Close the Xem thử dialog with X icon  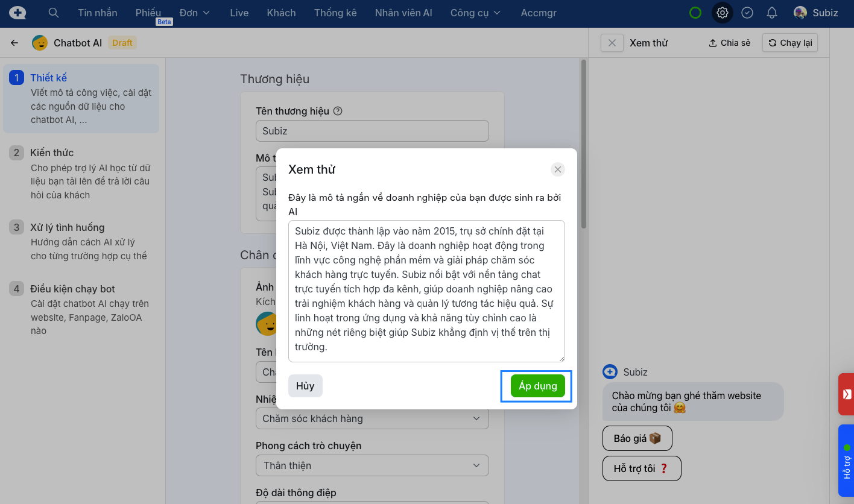[558, 169]
